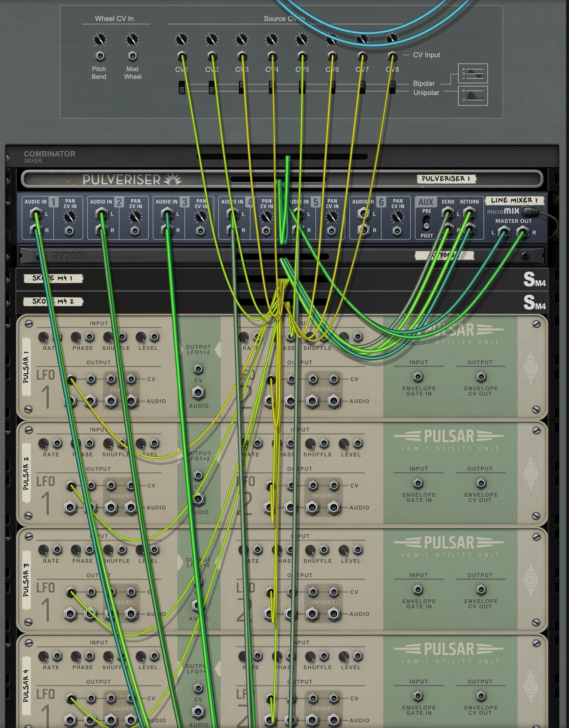Click the "LINE MIXER 1" name label

coord(514,200)
